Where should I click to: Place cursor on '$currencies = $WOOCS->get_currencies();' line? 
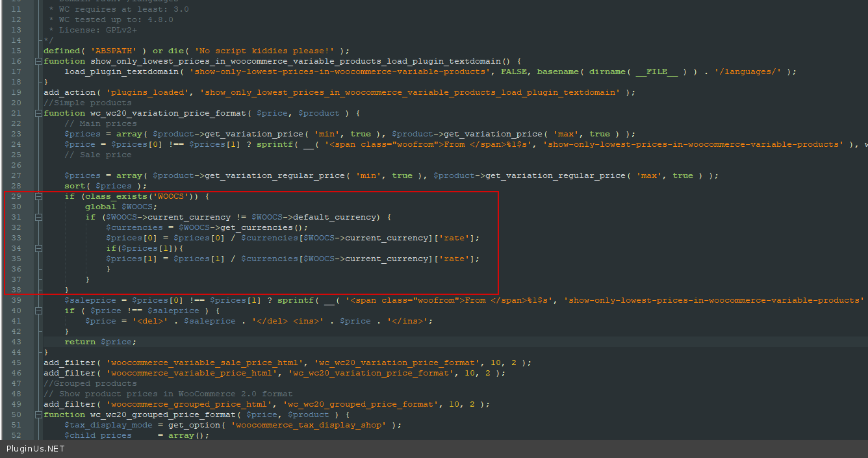point(207,227)
